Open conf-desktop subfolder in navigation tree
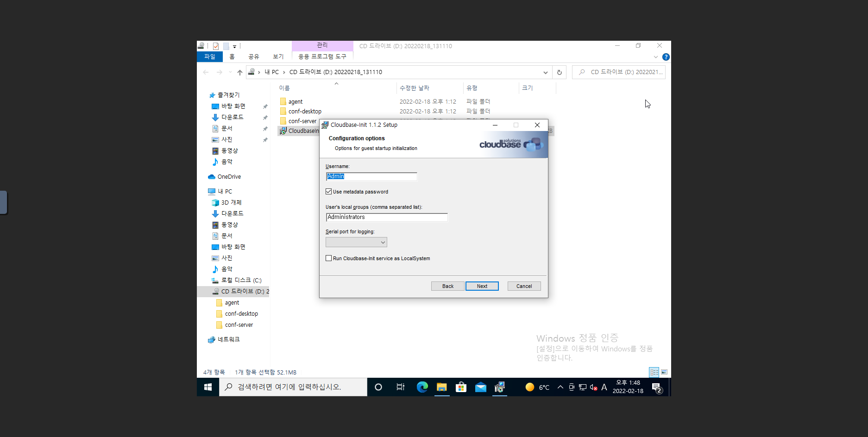This screenshot has width=868, height=437. coord(241,314)
